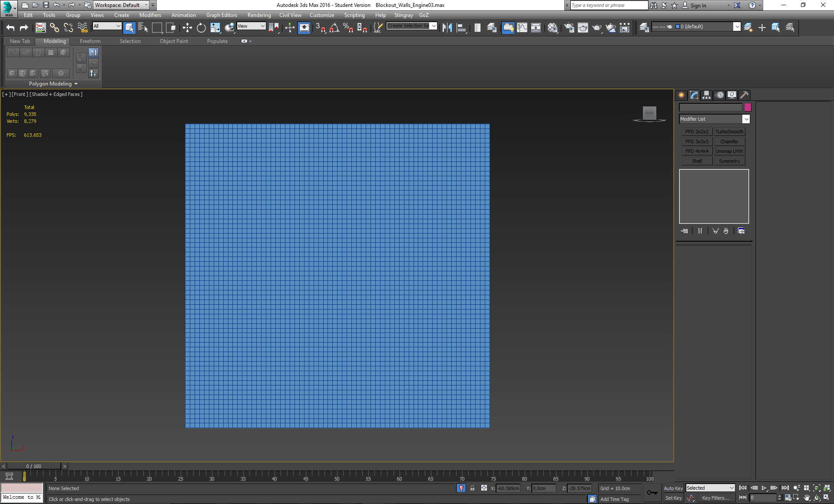Viewport: 834px width, 504px height.
Task: Activate Select and Manipulate tool
Action: [x=290, y=28]
